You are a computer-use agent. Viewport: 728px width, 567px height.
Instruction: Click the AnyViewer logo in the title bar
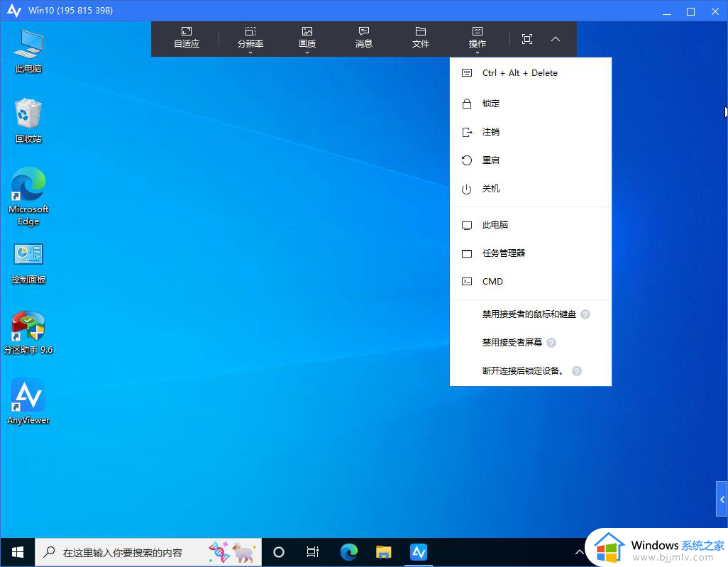[14, 10]
